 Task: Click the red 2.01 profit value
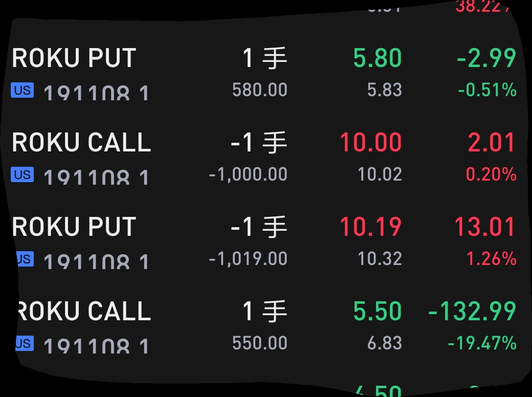(x=492, y=142)
